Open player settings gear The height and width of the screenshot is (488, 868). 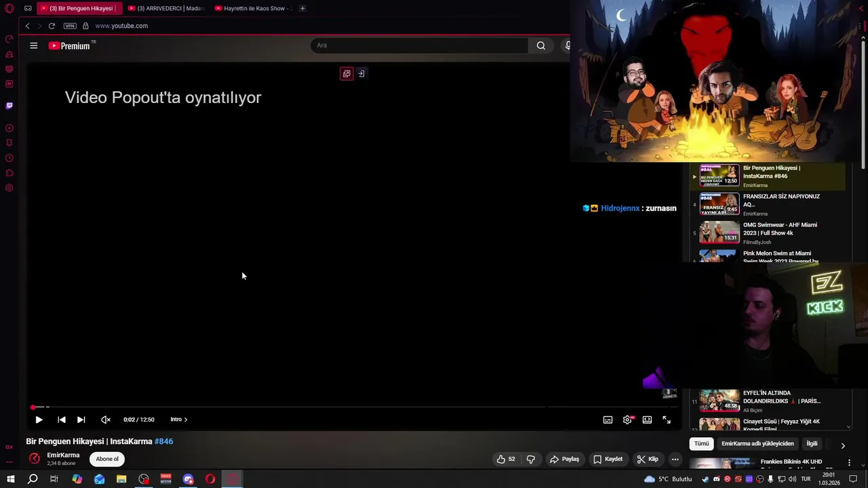(x=627, y=420)
